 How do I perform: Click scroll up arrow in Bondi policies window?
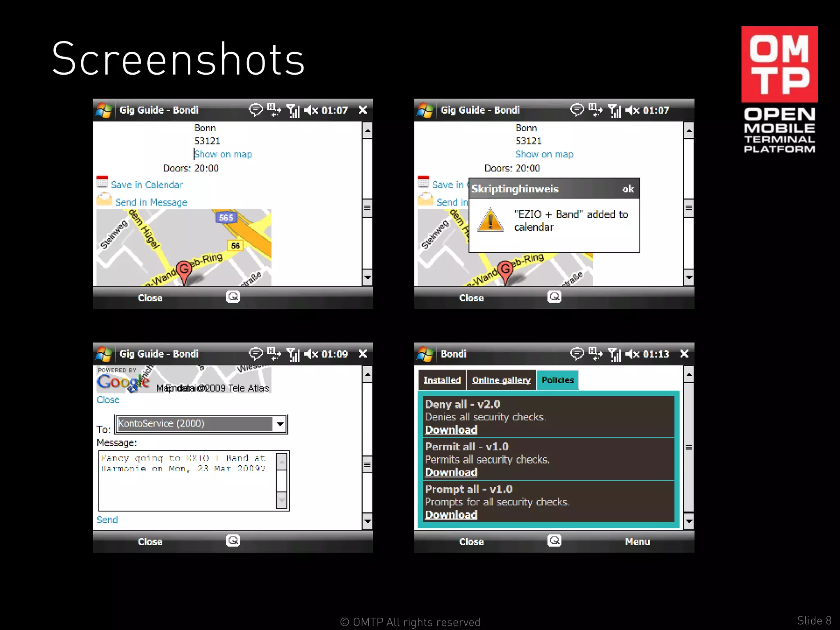pyautogui.click(x=689, y=374)
